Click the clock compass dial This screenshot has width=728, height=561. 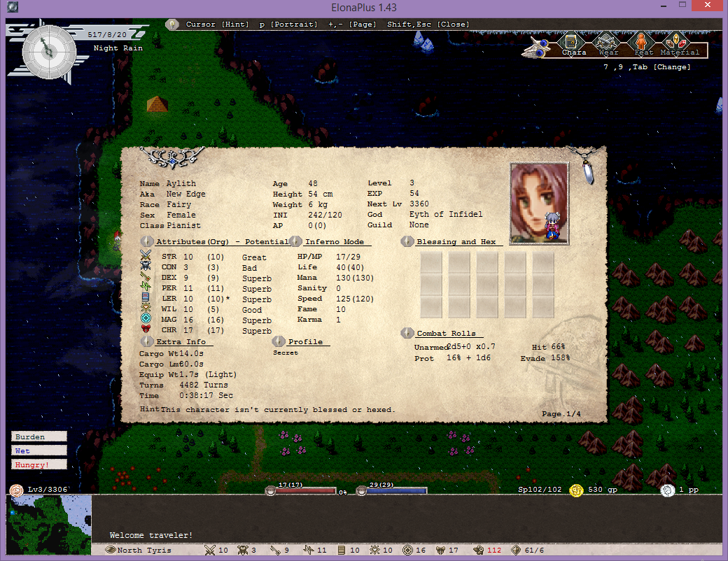pos(49,52)
